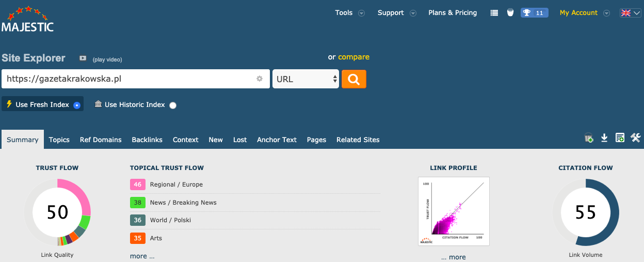644x262 pixels.
Task: Switch to the Context tab
Action: pyautogui.click(x=186, y=140)
